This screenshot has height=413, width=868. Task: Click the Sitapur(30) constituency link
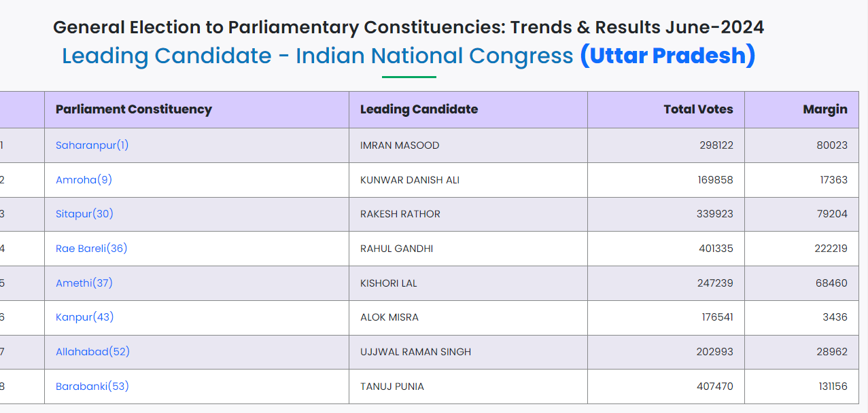(84, 214)
